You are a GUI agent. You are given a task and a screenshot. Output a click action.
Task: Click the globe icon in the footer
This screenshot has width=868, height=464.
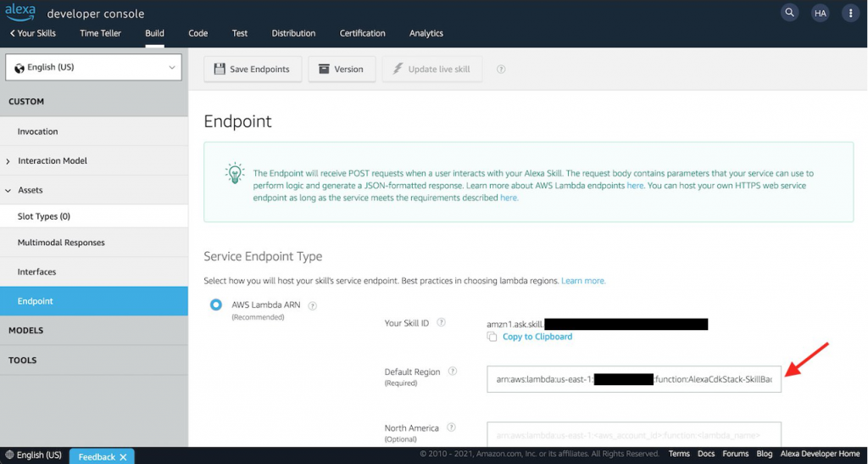(x=9, y=455)
